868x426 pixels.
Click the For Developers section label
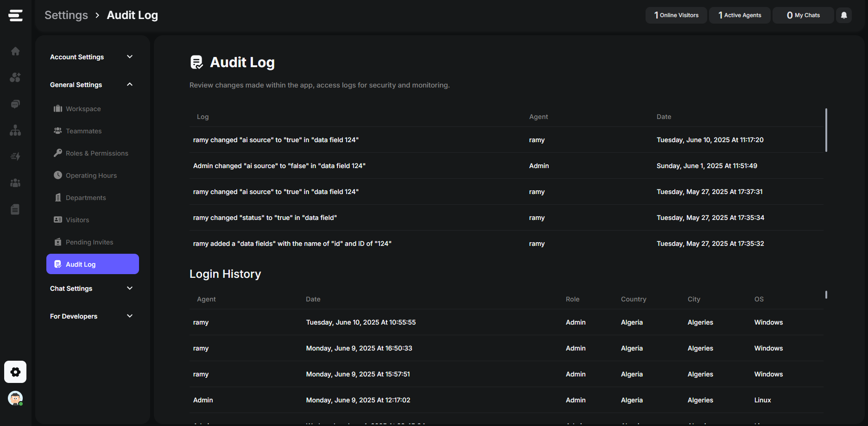coord(74,316)
